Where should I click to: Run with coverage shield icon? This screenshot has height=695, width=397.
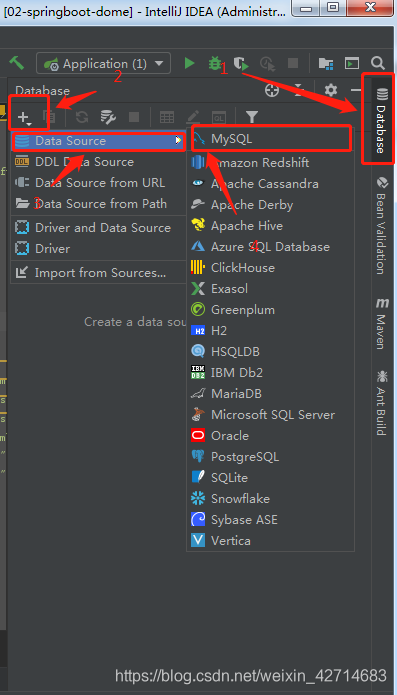click(241, 64)
